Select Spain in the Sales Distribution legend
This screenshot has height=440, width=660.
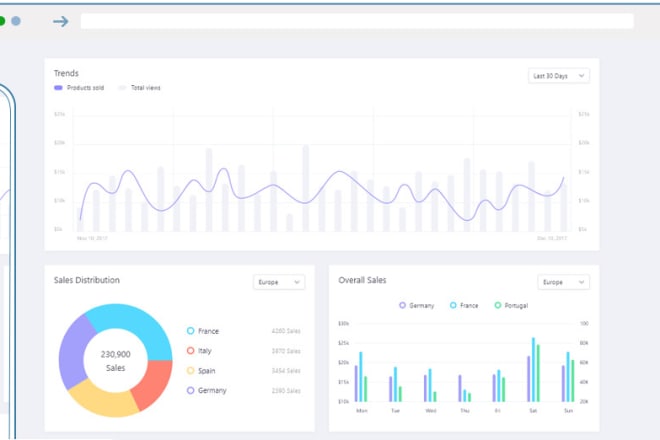tap(201, 371)
